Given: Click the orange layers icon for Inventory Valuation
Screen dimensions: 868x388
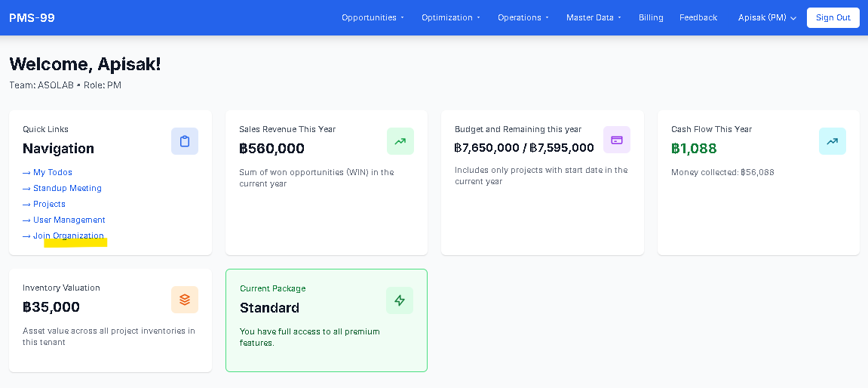Looking at the screenshot, I should point(184,300).
